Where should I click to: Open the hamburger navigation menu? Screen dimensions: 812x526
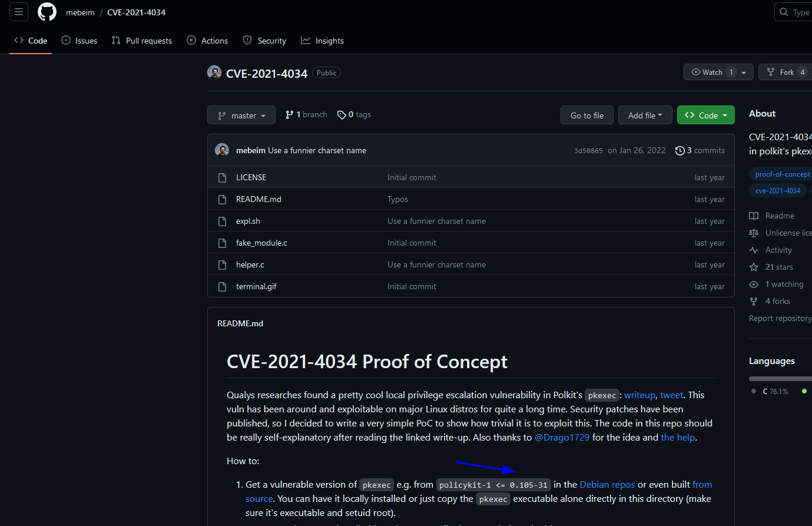coord(19,12)
